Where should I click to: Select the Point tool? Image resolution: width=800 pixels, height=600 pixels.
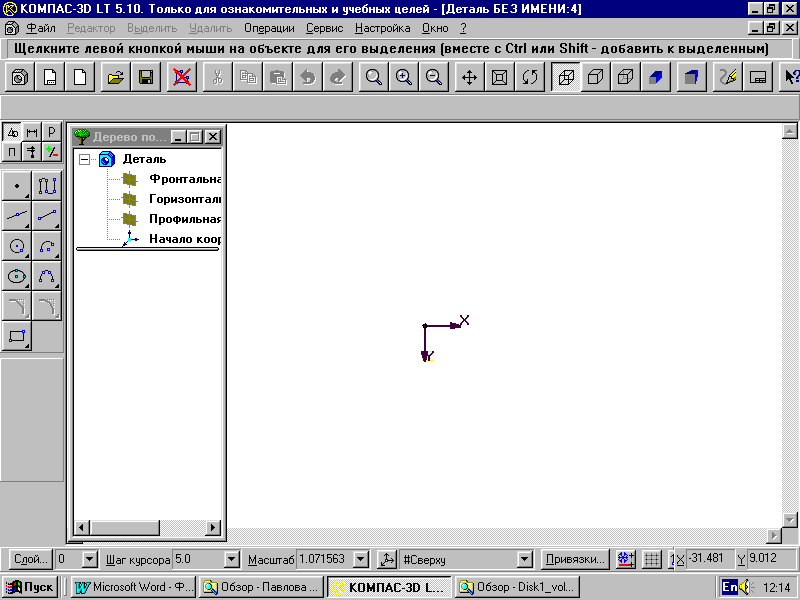[x=17, y=186]
